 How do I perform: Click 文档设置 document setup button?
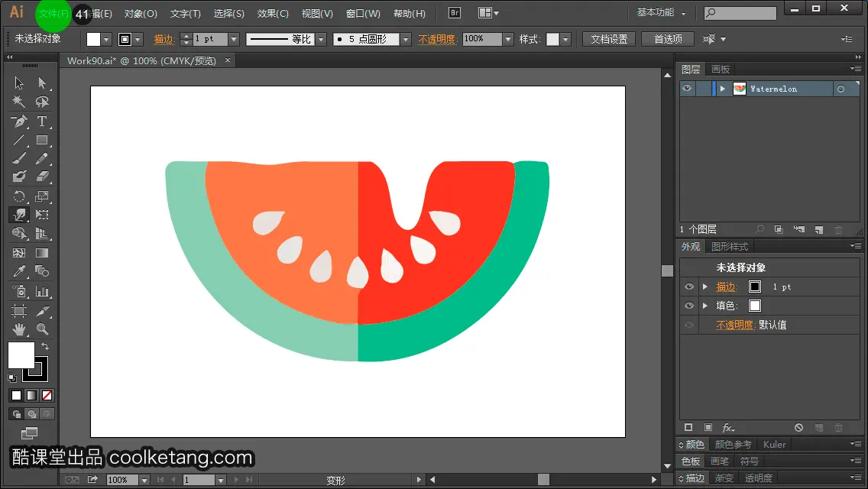[609, 39]
